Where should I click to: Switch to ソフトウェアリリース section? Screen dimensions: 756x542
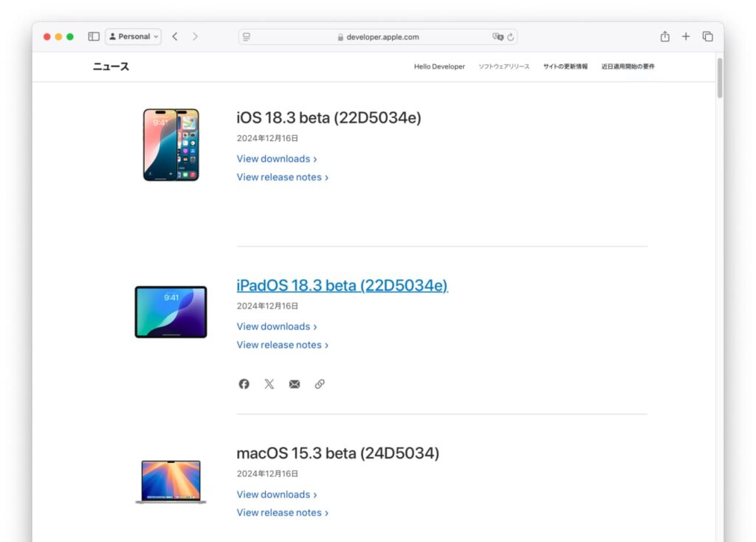(504, 66)
